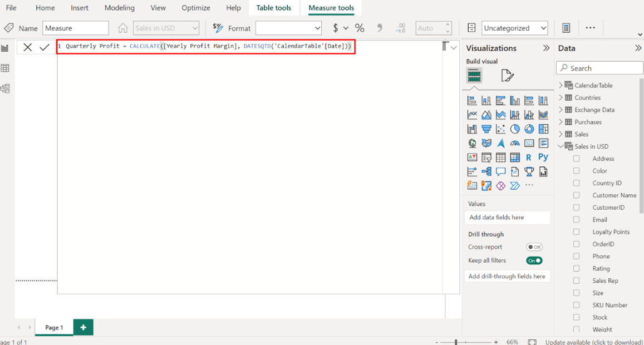Toggle the Cross-report drill through switch
The image size is (644, 345).
click(x=534, y=247)
